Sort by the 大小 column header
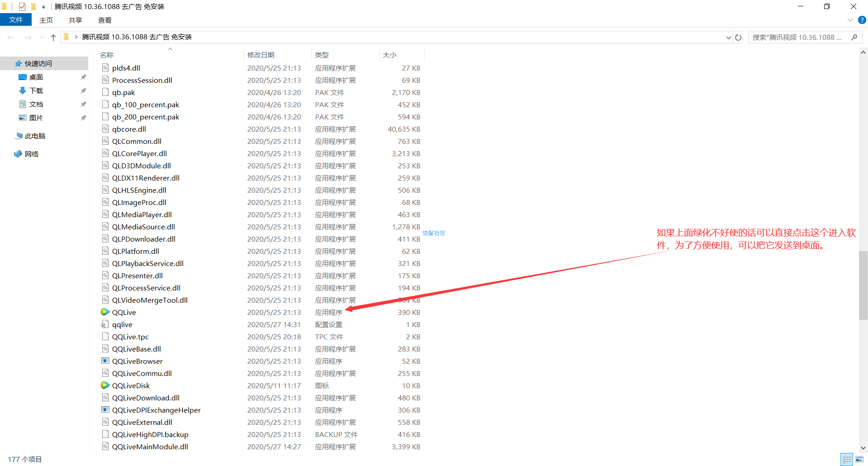 (390, 55)
